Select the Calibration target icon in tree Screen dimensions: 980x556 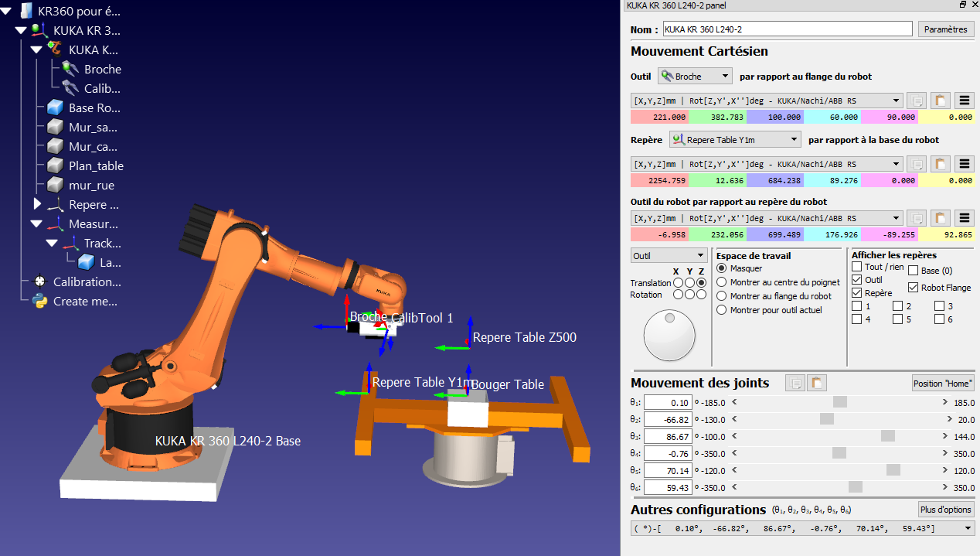[39, 282]
